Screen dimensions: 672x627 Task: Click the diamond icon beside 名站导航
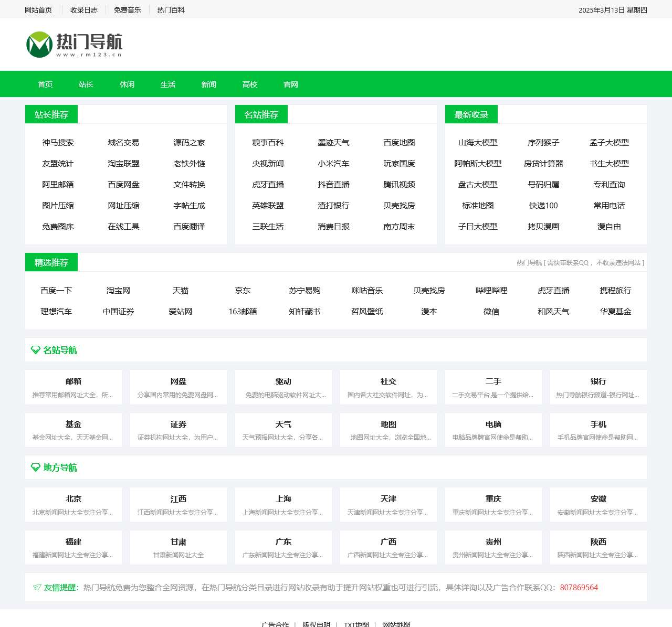click(36, 350)
